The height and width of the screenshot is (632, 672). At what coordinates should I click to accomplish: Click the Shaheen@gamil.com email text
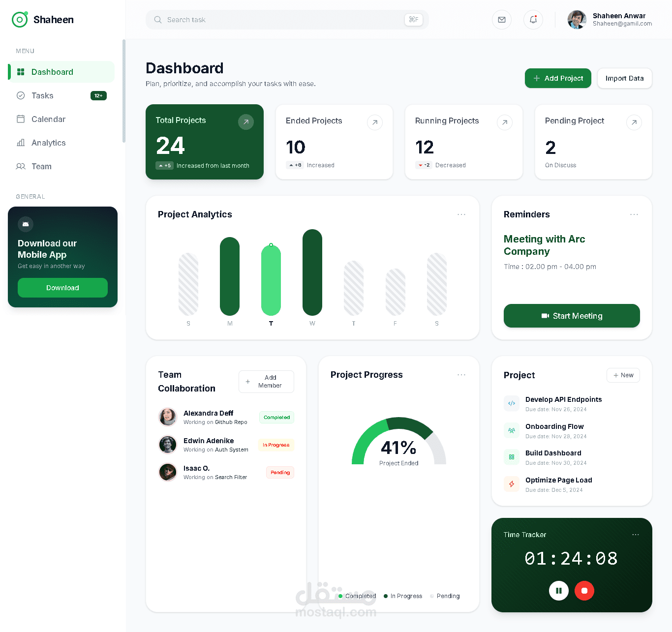pos(622,24)
